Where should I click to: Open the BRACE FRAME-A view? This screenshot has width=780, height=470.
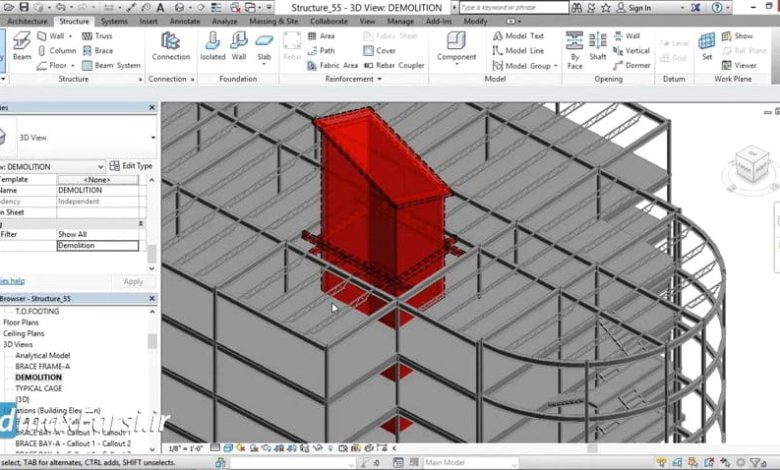click(42, 367)
